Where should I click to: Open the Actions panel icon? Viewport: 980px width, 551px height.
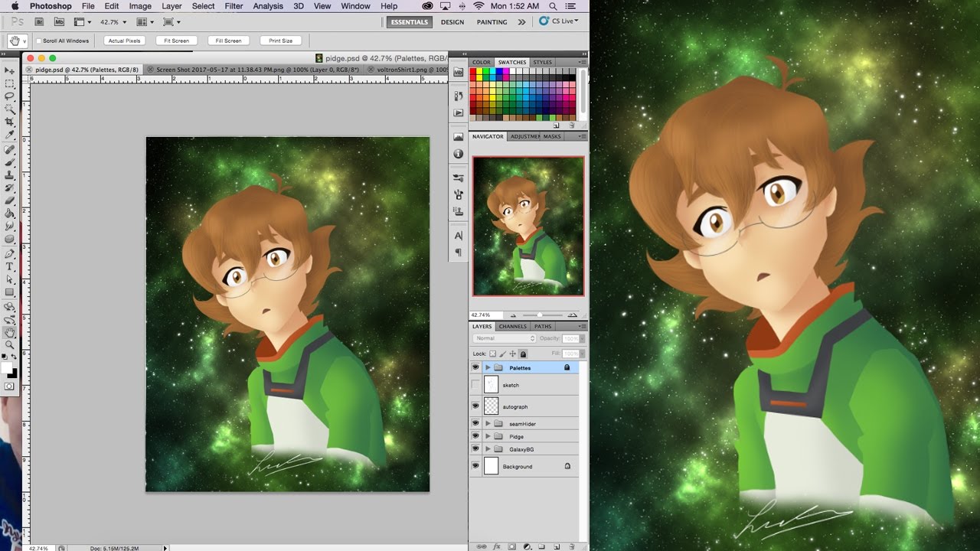click(x=459, y=112)
